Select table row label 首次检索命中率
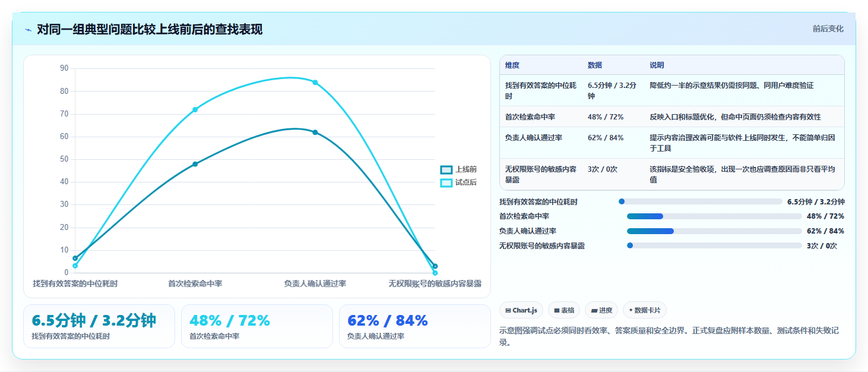Image resolution: width=868 pixels, height=372 pixels. point(530,117)
